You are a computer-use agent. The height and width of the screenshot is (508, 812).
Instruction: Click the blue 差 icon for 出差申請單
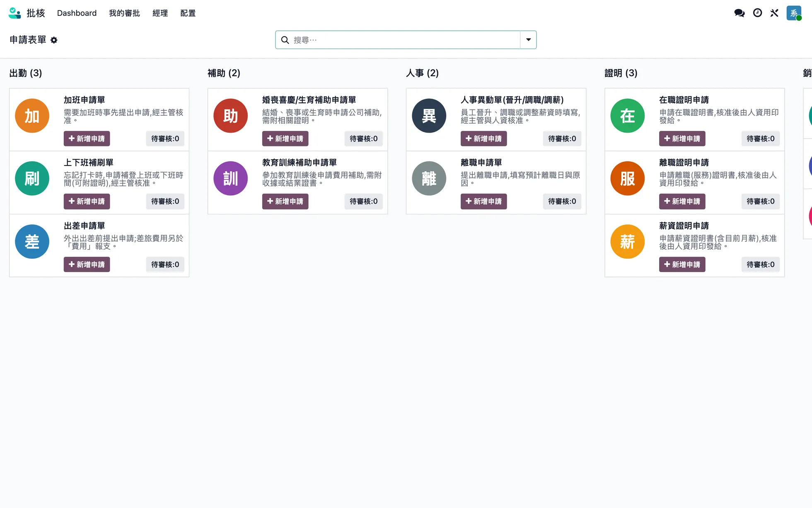click(x=32, y=241)
